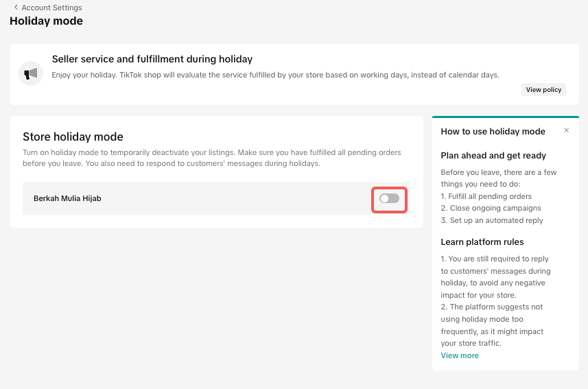
Task: Close the How to use holiday mode panel
Action: pos(566,130)
